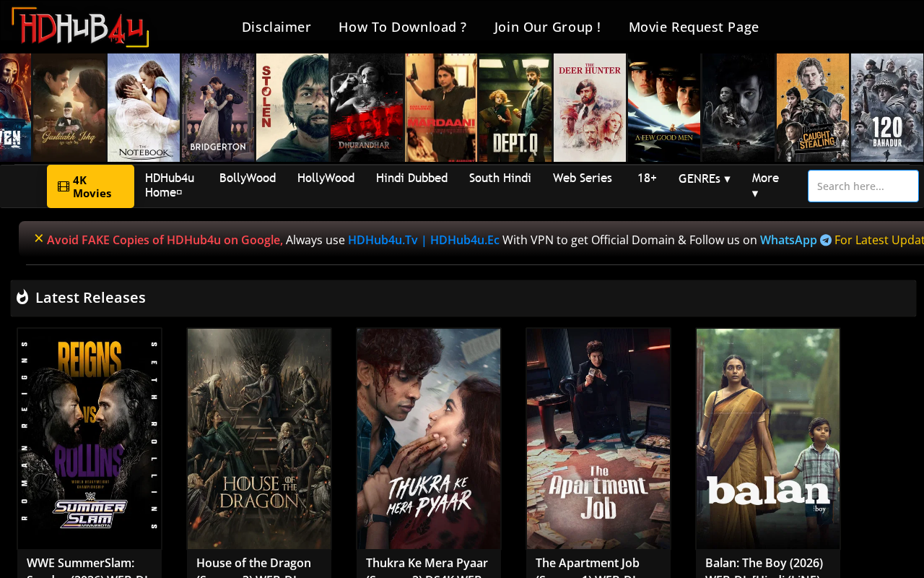Open the 120 Bahadur poster in carousel

click(x=887, y=108)
